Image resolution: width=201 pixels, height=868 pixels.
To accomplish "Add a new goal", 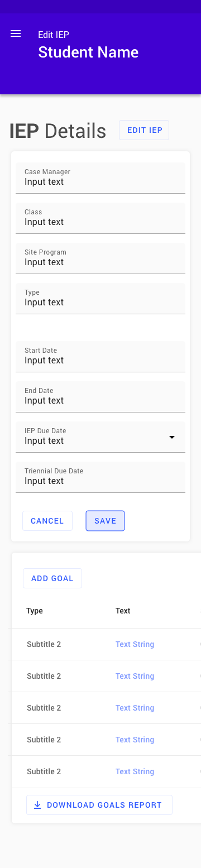I will click(x=52, y=578).
